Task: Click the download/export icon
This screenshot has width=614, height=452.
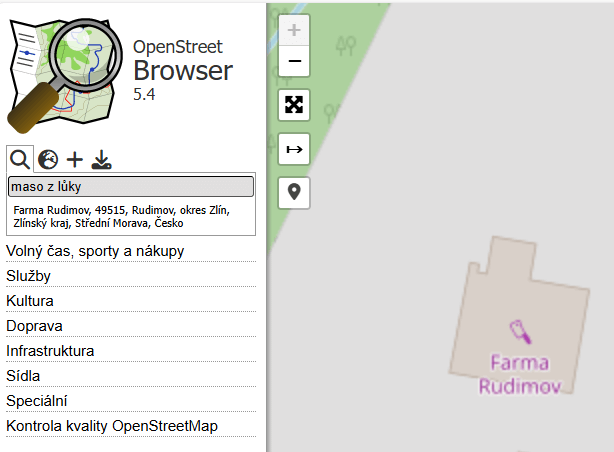Action: (101, 160)
